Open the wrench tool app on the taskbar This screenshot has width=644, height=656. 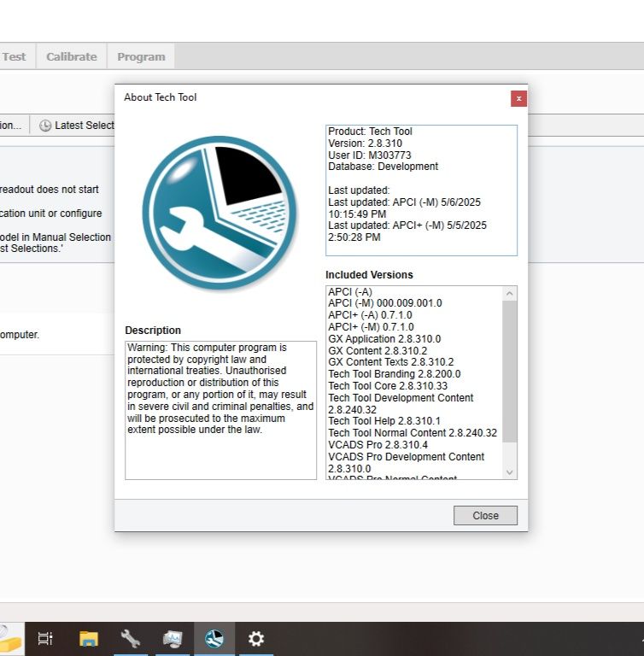click(130, 638)
